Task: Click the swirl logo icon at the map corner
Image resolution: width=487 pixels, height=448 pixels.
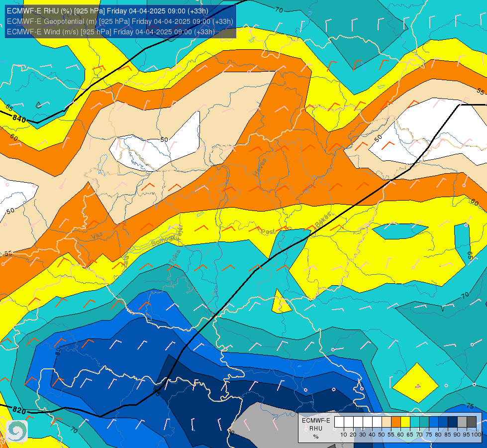Action: coord(17,431)
